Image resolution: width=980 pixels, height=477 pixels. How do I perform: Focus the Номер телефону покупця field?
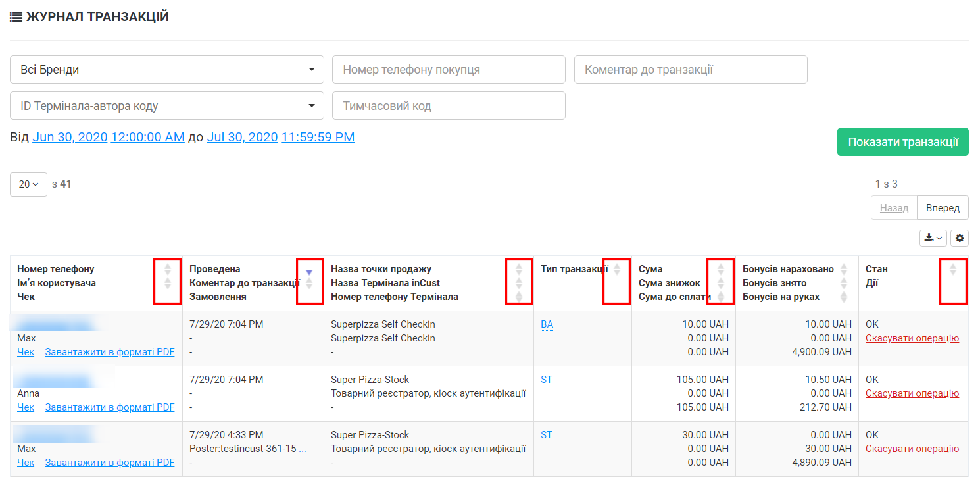click(x=449, y=70)
